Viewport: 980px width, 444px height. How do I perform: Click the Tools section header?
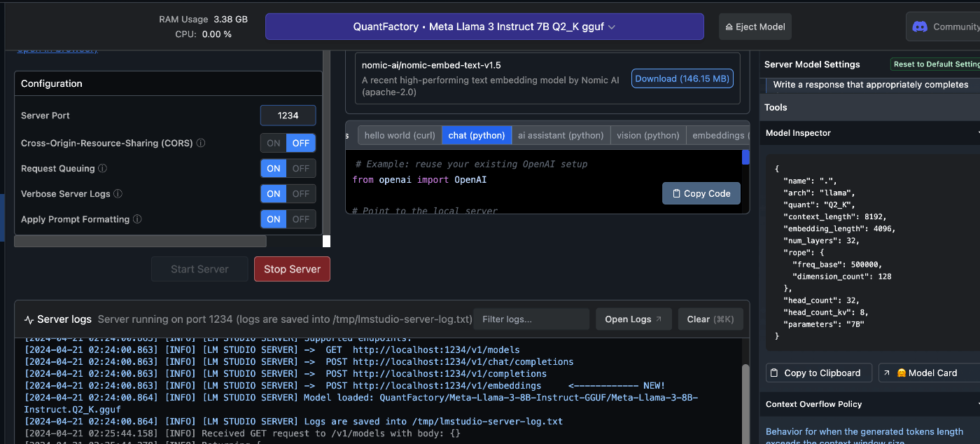click(x=869, y=107)
